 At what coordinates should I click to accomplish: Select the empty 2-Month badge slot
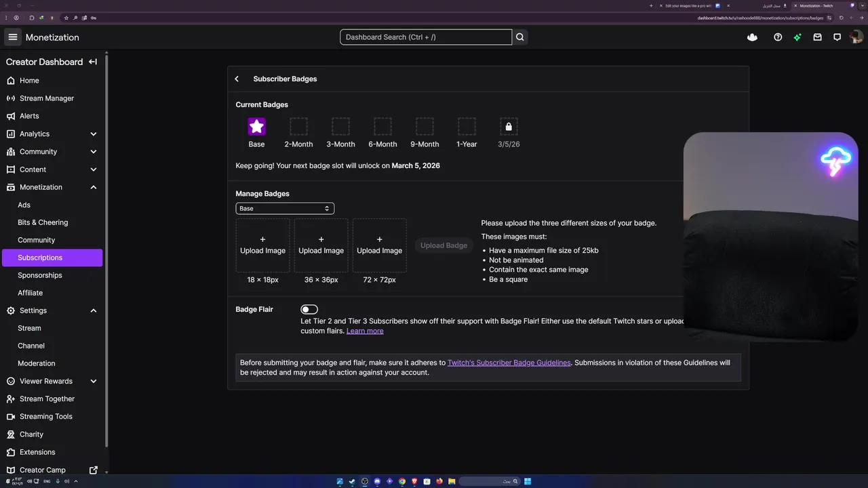(298, 126)
